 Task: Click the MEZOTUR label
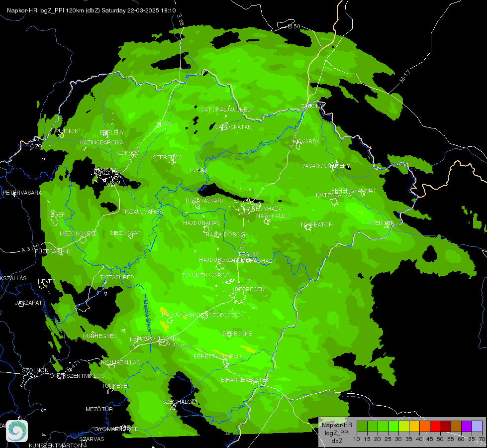99,409
